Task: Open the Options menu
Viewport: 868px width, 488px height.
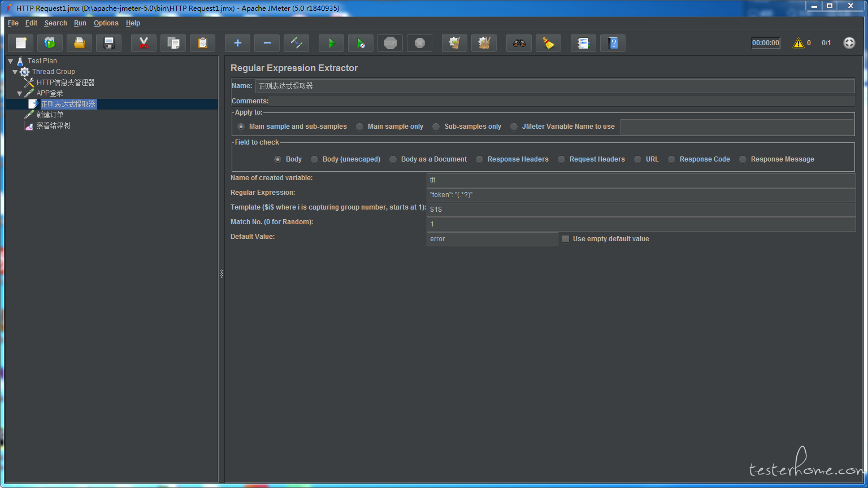Action: (x=106, y=23)
